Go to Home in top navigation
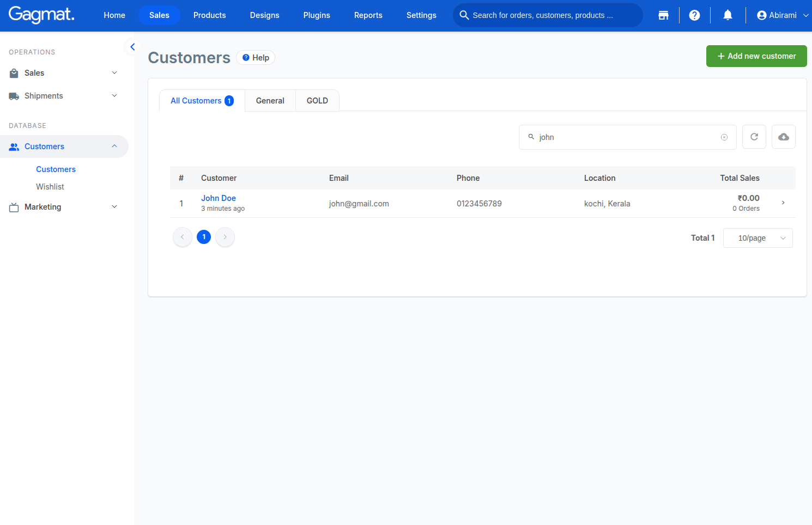The width and height of the screenshot is (812, 525). point(114,15)
